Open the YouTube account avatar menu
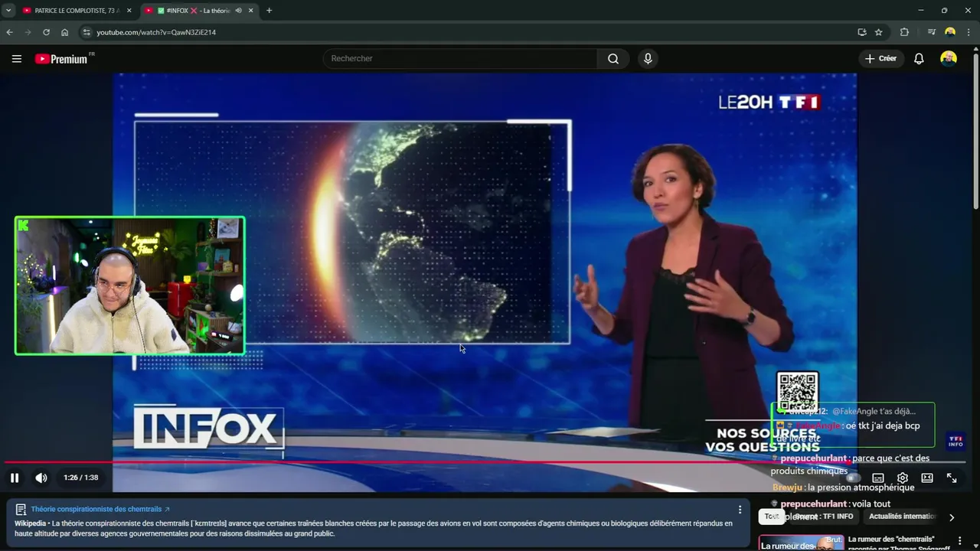The height and width of the screenshot is (551, 980). tap(949, 58)
